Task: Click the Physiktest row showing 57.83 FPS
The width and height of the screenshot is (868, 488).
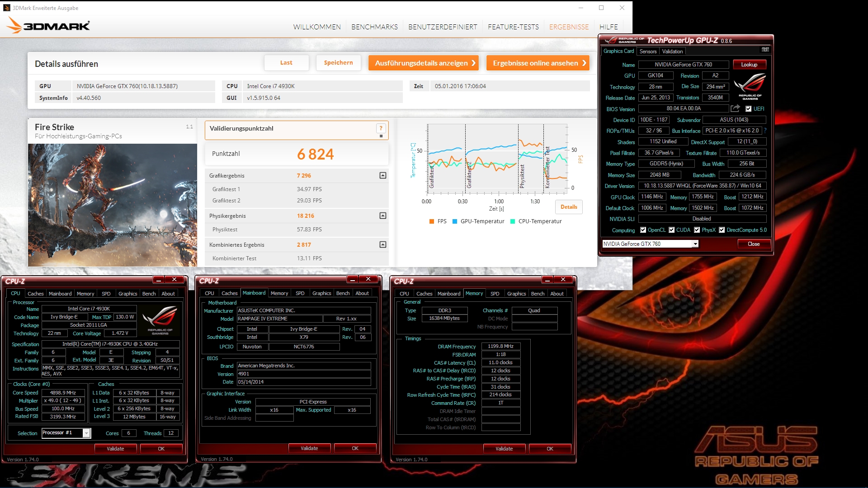Action: tap(297, 230)
